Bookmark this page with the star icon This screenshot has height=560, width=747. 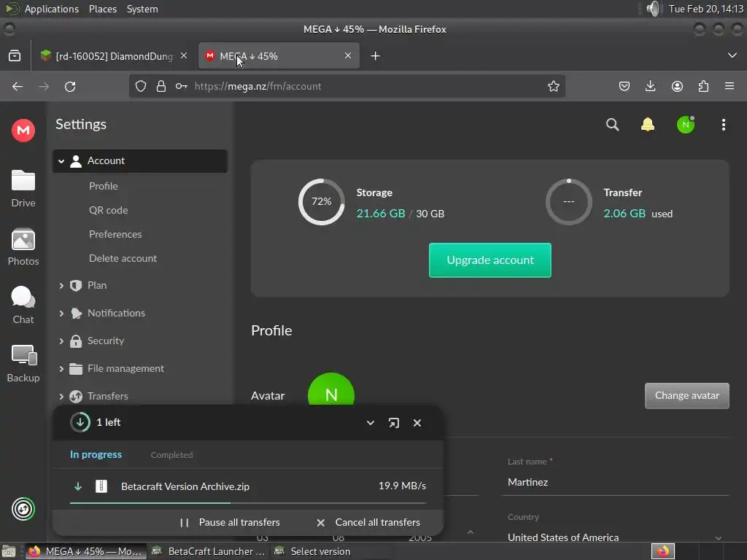[x=554, y=86]
